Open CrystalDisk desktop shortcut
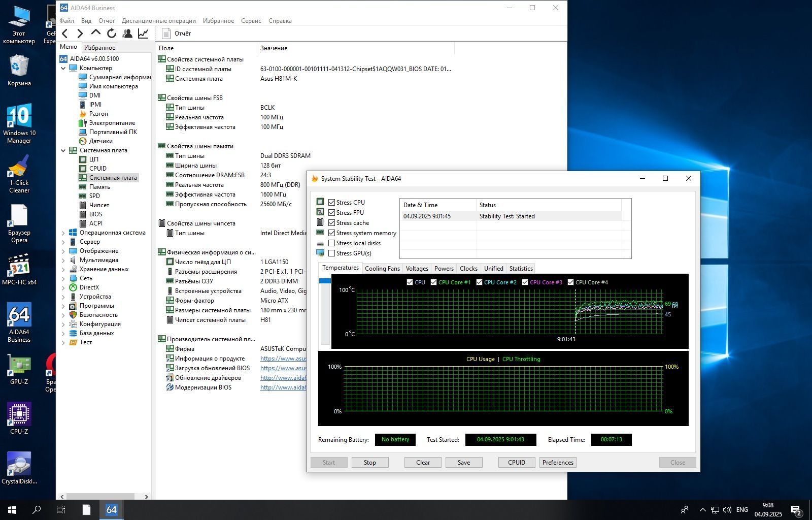Screen dimensions: 812x520 [19, 468]
